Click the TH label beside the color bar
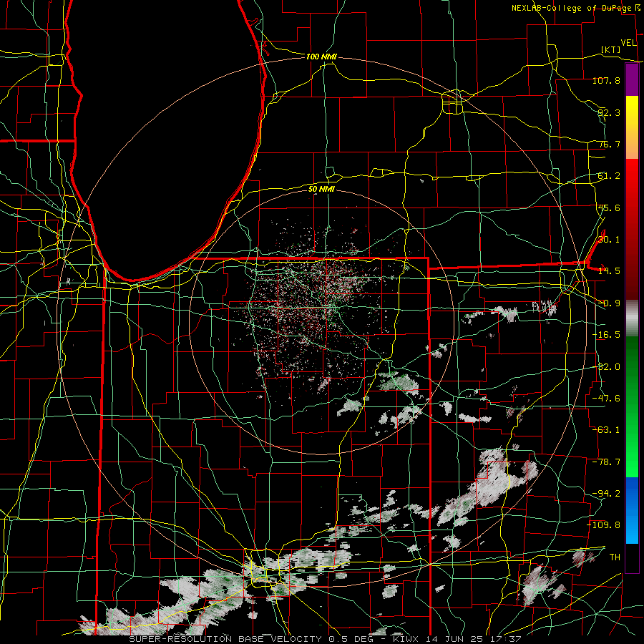The width and height of the screenshot is (644, 644). click(x=615, y=557)
